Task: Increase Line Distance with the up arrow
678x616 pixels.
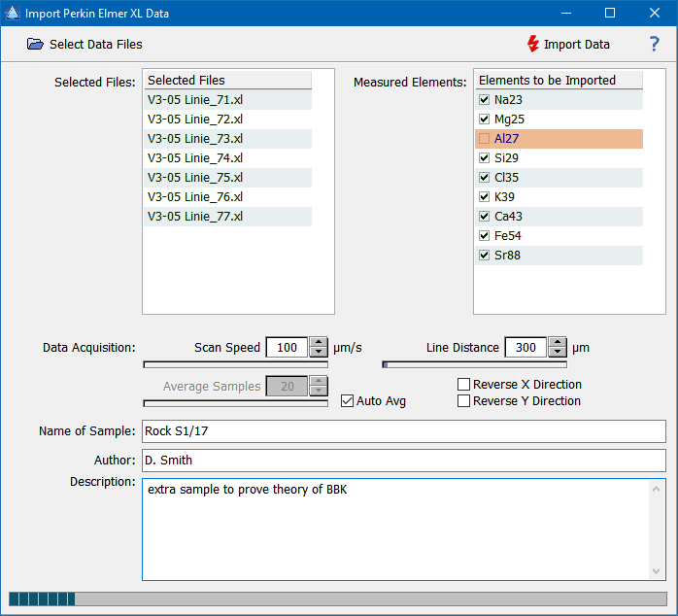Action: 558,342
